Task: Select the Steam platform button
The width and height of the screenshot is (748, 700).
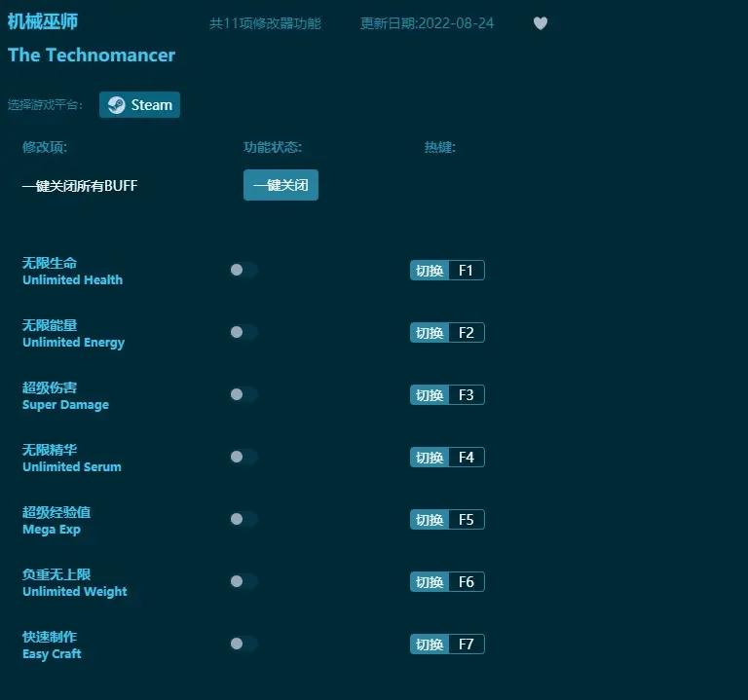Action: tap(140, 104)
